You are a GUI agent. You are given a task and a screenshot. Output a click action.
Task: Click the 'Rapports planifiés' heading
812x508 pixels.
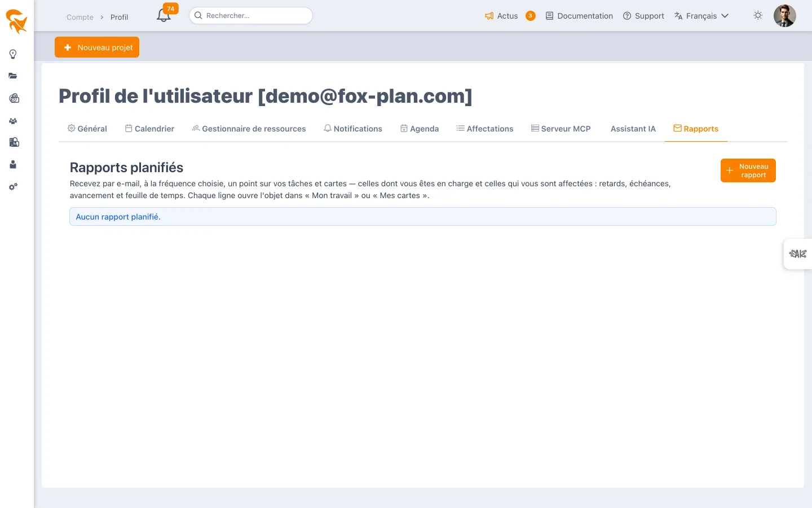coord(126,168)
